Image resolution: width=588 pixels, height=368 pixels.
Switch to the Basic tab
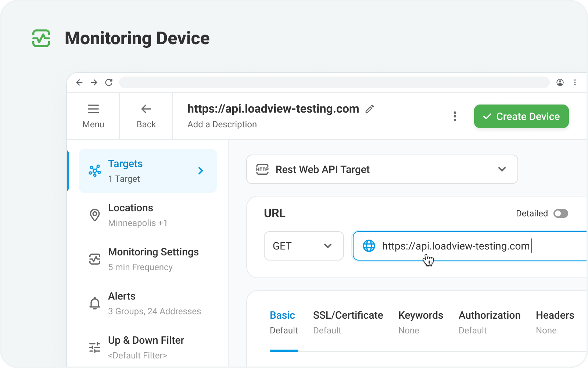pyautogui.click(x=284, y=323)
